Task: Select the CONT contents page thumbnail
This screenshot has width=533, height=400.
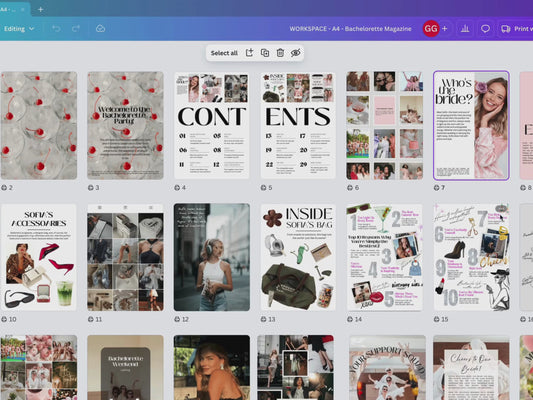Action: coord(211,125)
